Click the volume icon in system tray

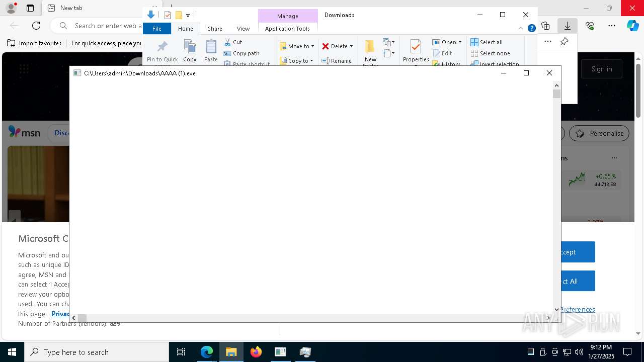(579, 352)
